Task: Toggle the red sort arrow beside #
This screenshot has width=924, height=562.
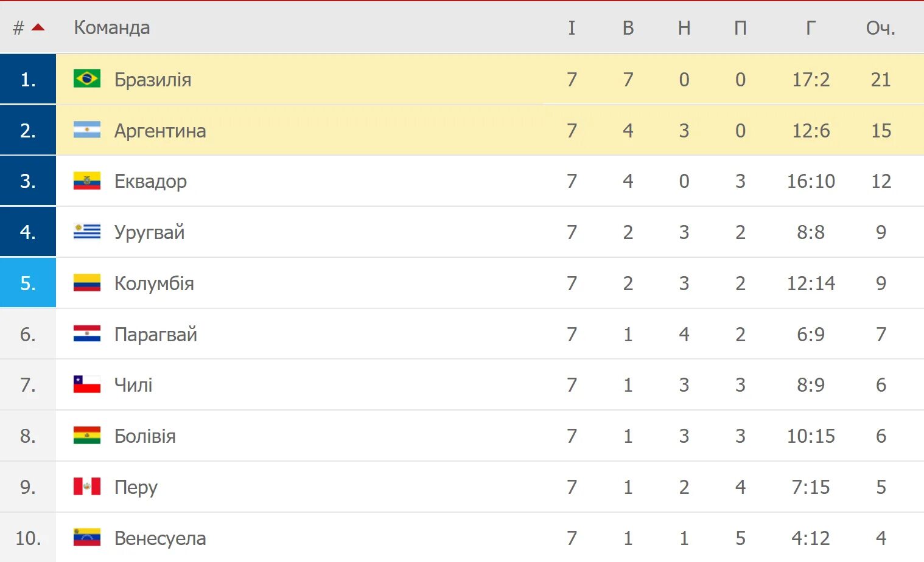Action: tap(38, 27)
